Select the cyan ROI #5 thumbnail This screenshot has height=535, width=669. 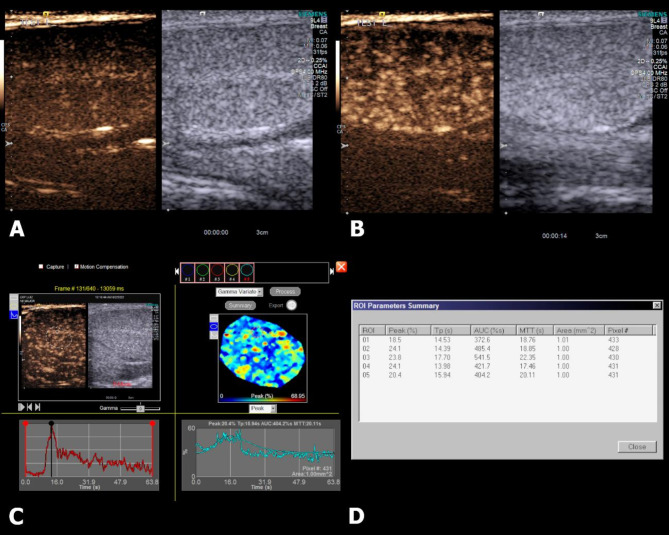tap(247, 273)
